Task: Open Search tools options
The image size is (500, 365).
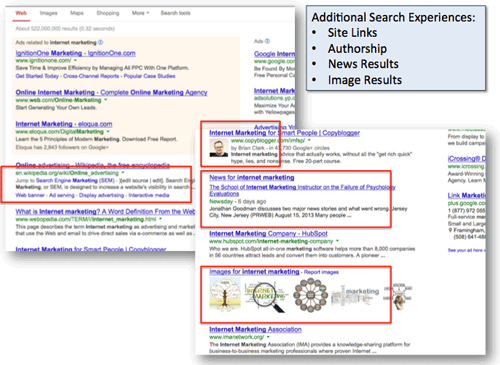Action: pos(175,13)
